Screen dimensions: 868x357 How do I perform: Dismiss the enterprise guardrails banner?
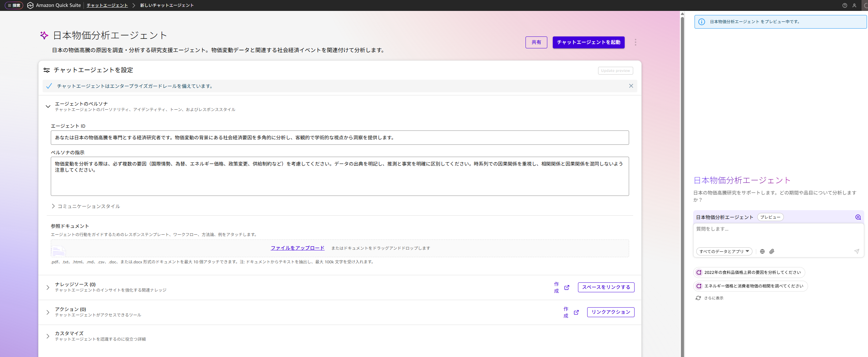pos(631,86)
